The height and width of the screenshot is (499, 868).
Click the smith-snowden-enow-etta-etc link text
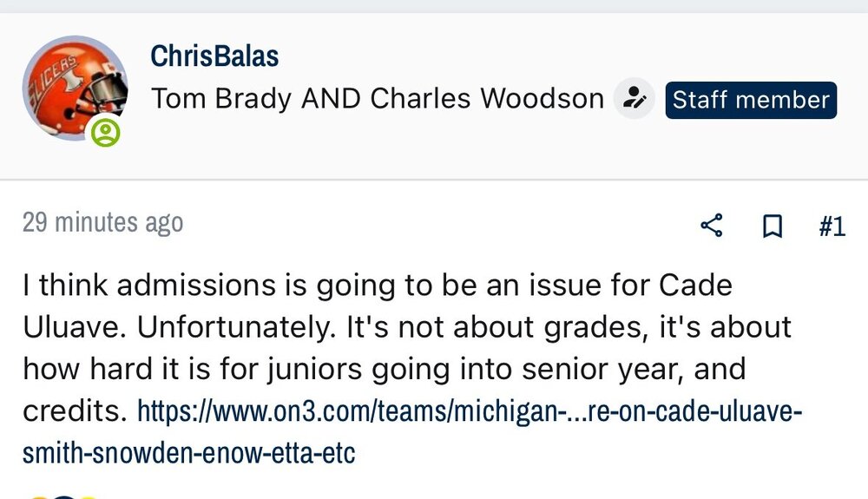[188, 452]
